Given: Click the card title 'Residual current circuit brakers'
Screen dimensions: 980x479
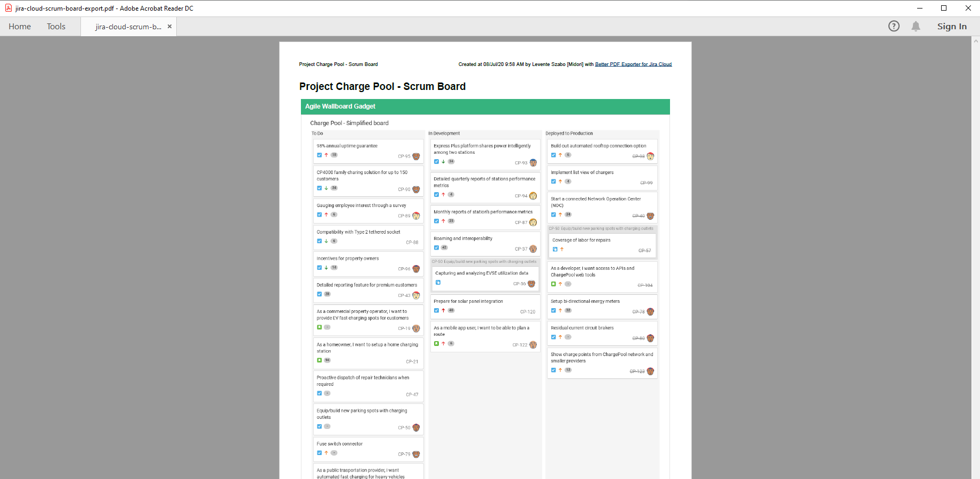Looking at the screenshot, I should pyautogui.click(x=582, y=328).
